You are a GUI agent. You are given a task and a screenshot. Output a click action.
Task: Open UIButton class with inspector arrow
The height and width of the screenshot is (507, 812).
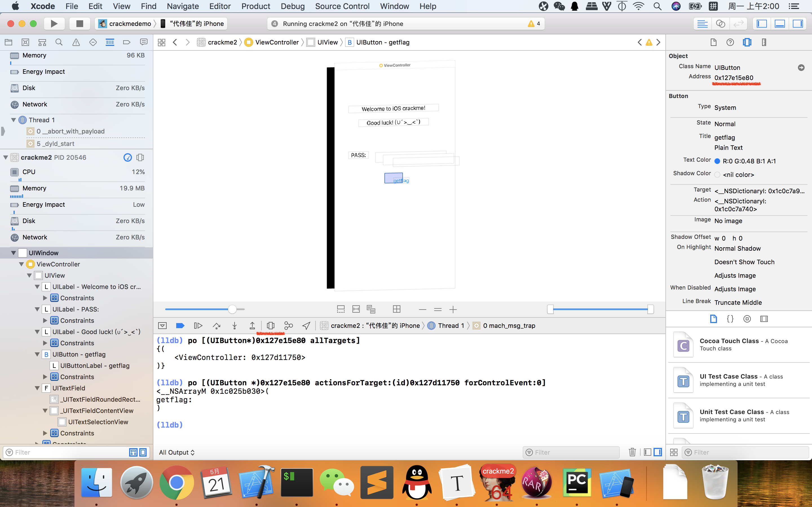pyautogui.click(x=801, y=67)
